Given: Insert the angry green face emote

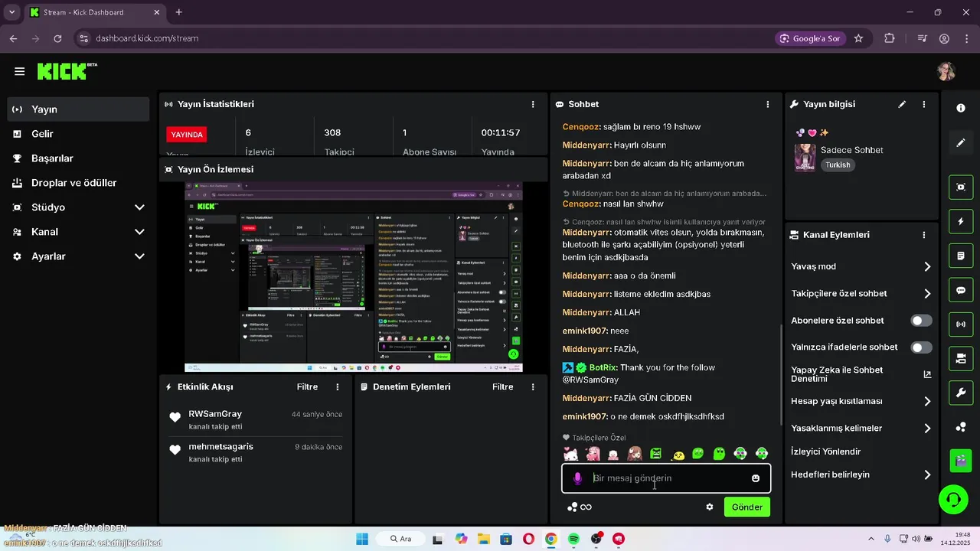Looking at the screenshot, I should point(655,454).
